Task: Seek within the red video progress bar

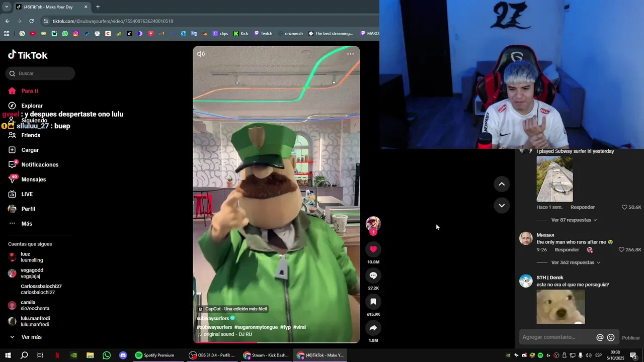Action: point(276,342)
